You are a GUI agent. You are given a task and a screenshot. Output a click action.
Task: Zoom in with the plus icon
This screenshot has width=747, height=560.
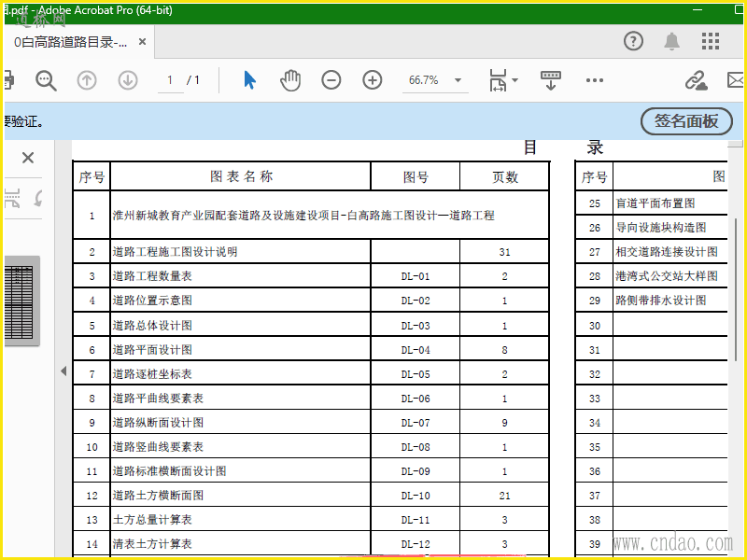tap(372, 80)
